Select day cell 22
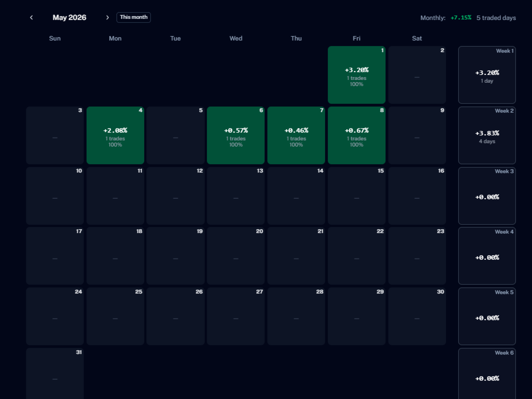The image size is (532, 399). point(357,256)
